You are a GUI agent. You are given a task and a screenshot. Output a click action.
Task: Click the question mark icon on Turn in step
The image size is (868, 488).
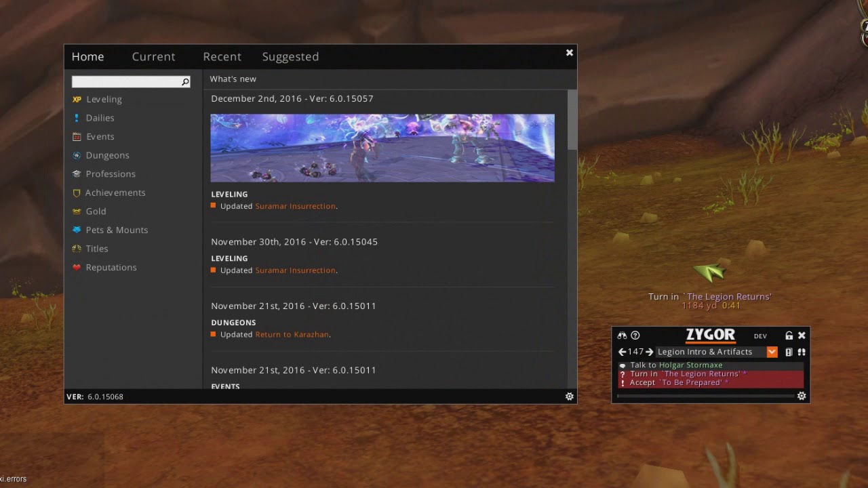623,374
